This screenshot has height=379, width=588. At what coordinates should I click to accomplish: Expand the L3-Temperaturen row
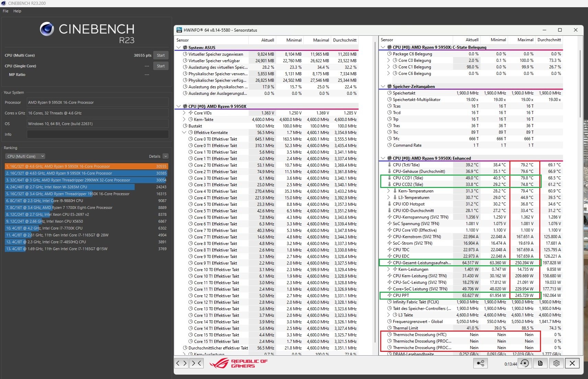pyautogui.click(x=388, y=198)
